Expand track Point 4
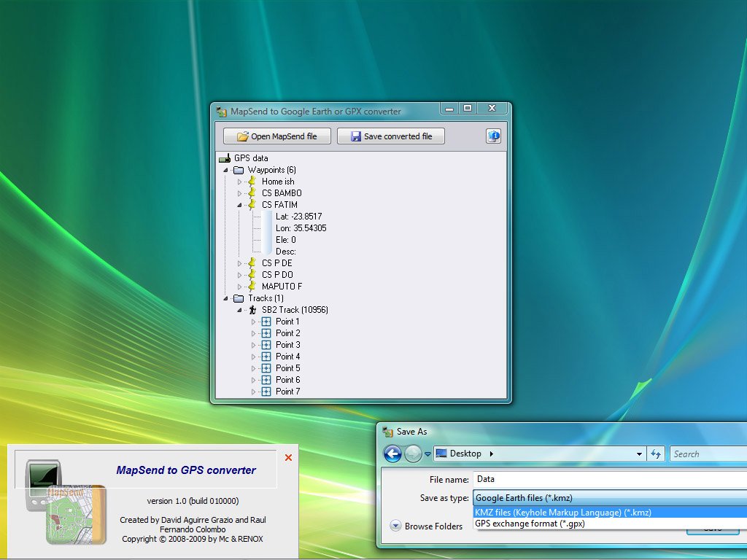 tap(253, 357)
